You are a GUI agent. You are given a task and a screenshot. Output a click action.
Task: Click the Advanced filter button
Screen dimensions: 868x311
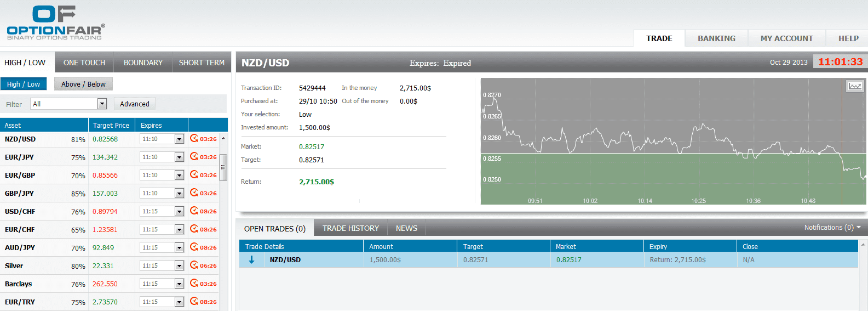click(134, 104)
